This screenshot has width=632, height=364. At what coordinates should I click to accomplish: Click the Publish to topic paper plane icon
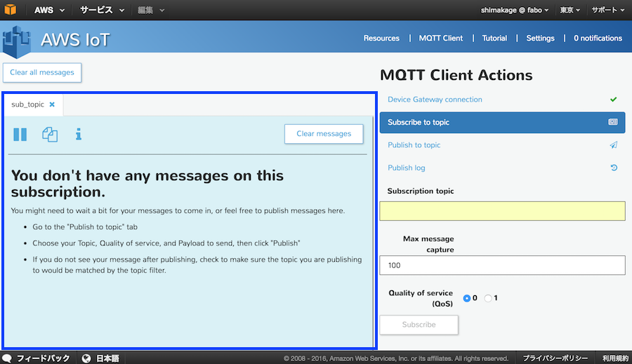point(613,145)
